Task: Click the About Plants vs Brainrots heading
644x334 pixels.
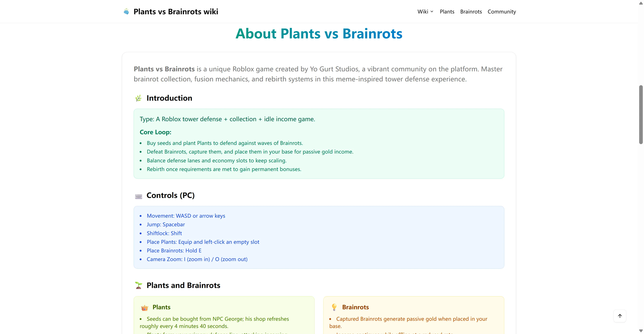Action: point(319,33)
